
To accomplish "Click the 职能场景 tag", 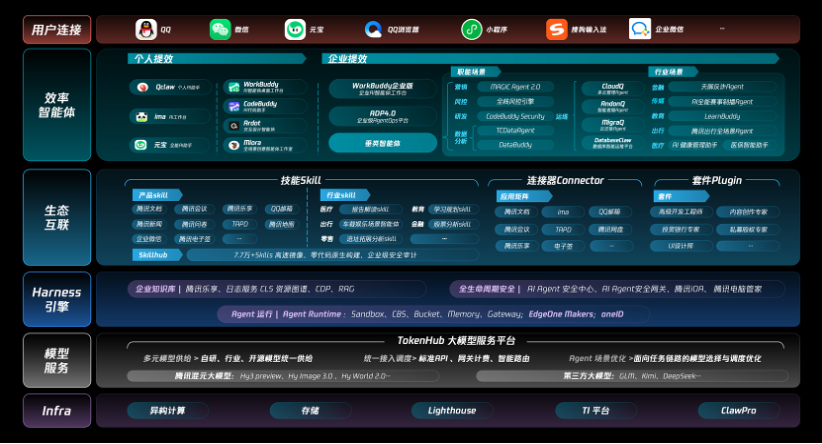I will (475, 72).
